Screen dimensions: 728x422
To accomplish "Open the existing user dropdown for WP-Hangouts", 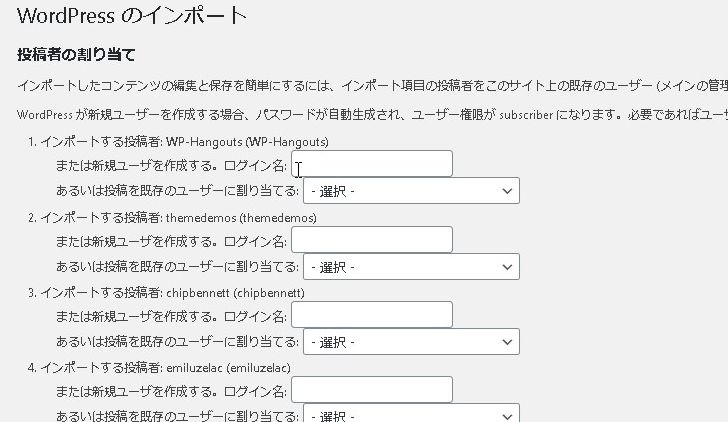I will [411, 190].
